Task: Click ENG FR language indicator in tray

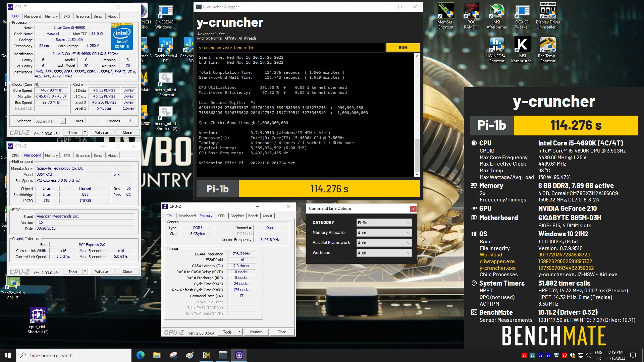Action: click(x=598, y=355)
